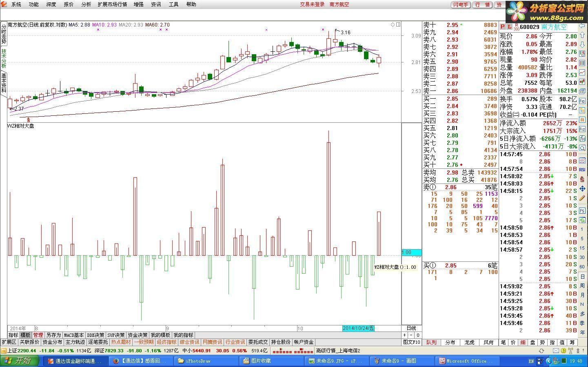Click the magnifier search icon

tap(582, 148)
